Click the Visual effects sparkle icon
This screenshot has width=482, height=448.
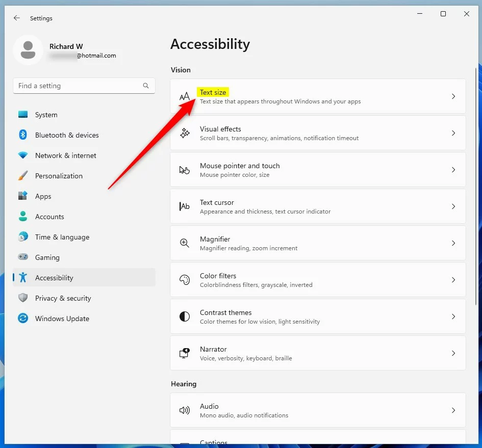(185, 133)
